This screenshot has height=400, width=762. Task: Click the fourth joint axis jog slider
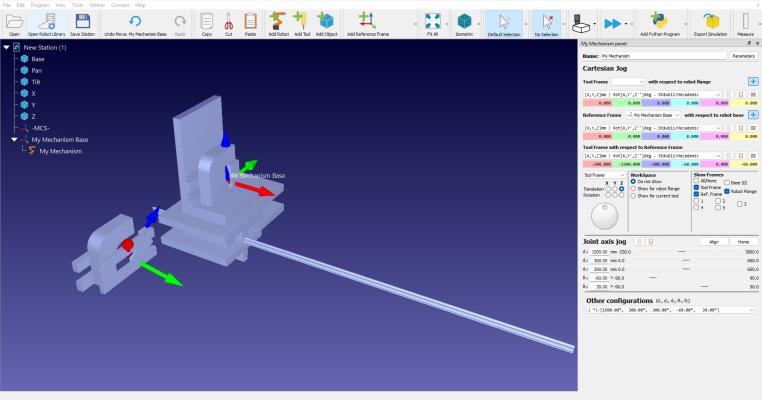[x=653, y=278]
